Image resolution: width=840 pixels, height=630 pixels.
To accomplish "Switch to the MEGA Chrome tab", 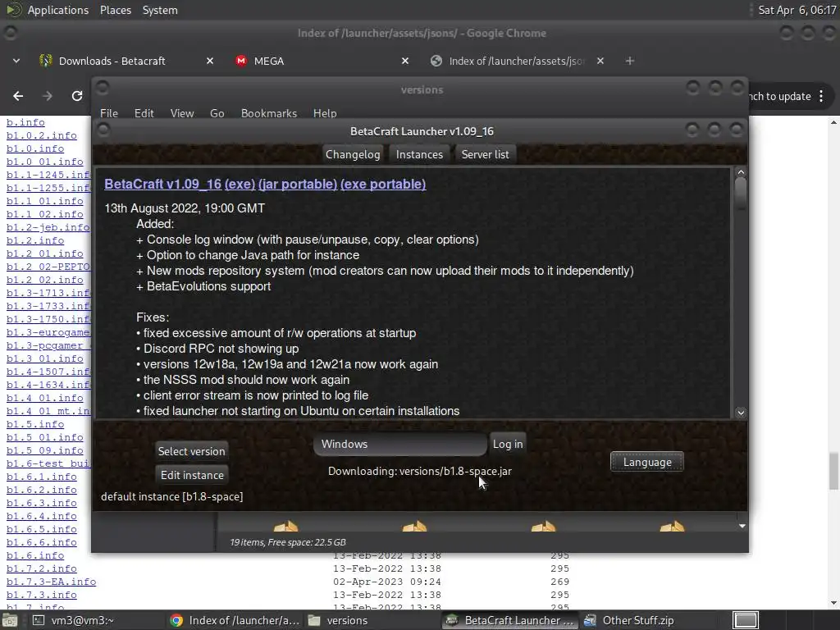I will coord(269,61).
